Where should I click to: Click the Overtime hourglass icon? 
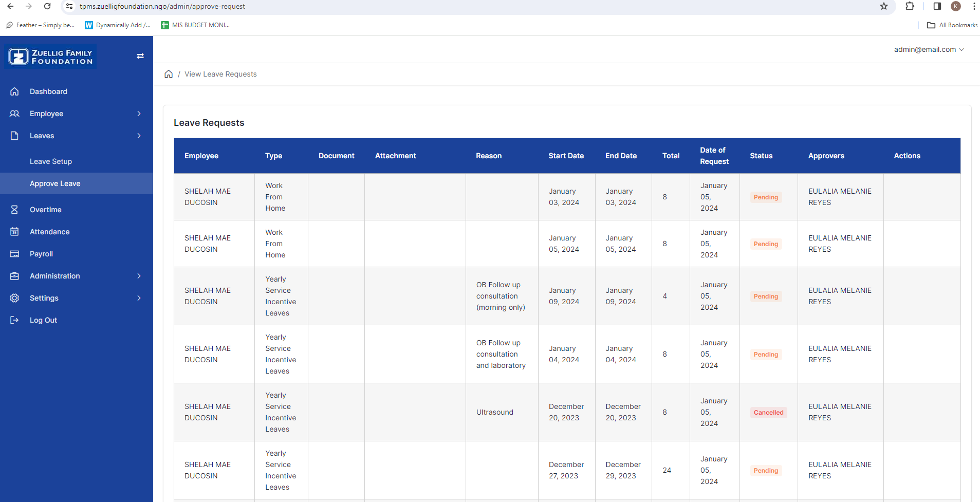click(14, 210)
